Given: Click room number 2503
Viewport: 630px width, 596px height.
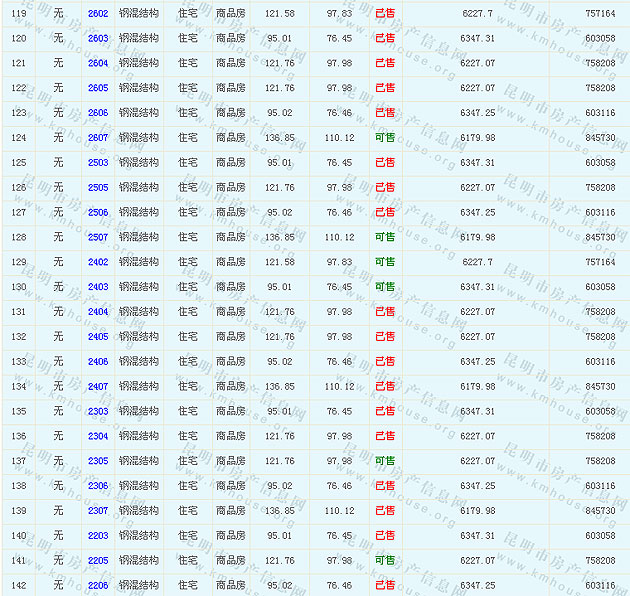Looking at the screenshot, I should point(98,162).
